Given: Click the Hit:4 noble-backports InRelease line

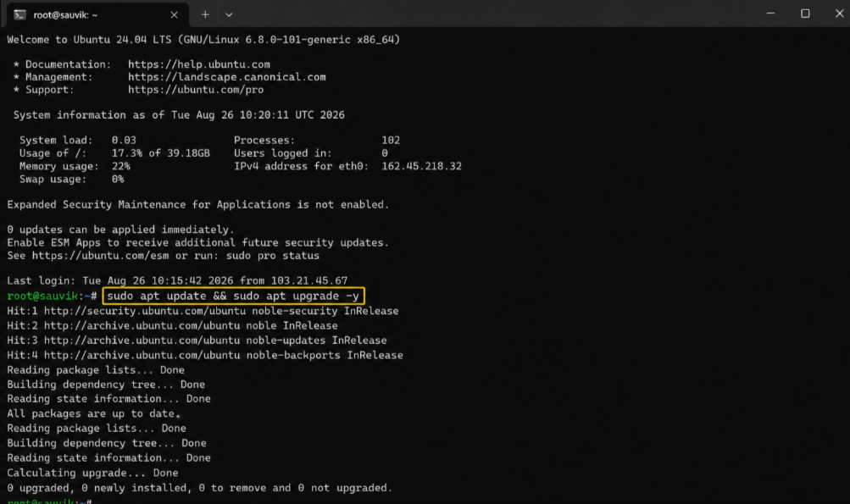Looking at the screenshot, I should 205,356.
